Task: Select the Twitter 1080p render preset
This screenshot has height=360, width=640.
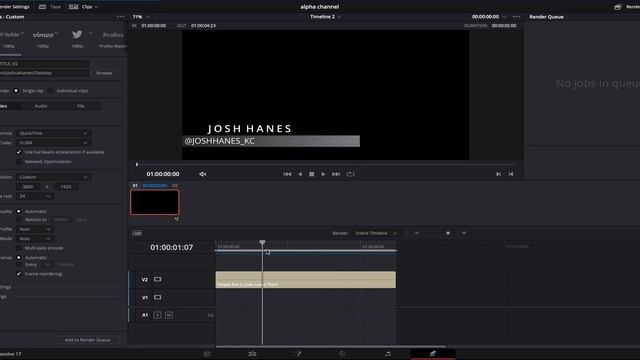Action: click(x=77, y=39)
